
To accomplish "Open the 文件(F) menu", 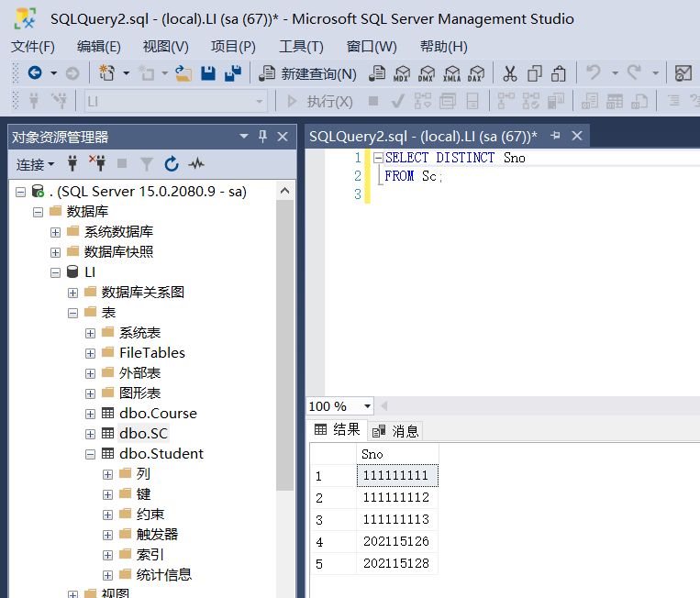I will tap(33, 47).
